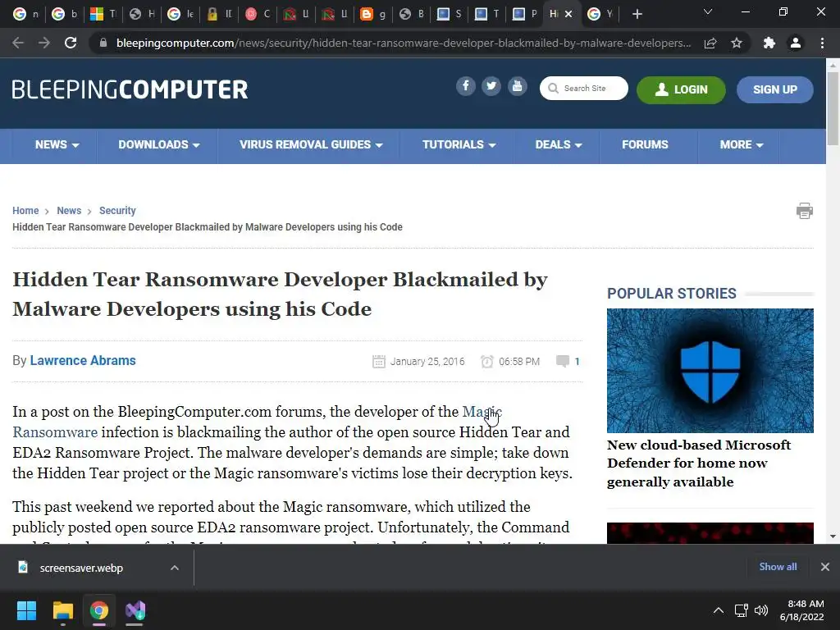840x630 pixels.
Task: Switch to first Google tab
Action: click(x=25, y=14)
